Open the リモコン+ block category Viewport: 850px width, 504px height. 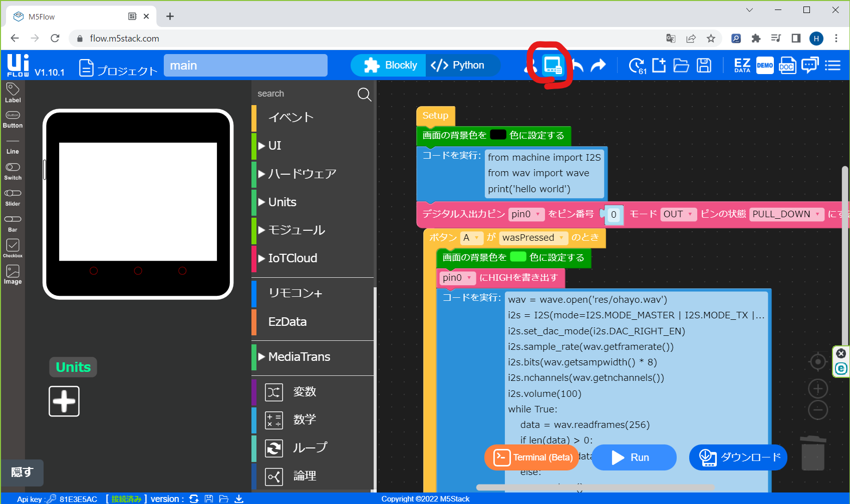313,293
